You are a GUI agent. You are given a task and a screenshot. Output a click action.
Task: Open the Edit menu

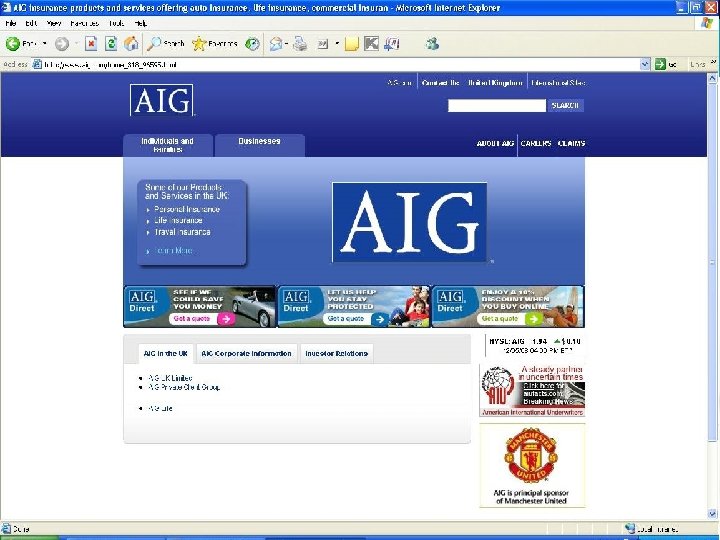pyautogui.click(x=31, y=23)
